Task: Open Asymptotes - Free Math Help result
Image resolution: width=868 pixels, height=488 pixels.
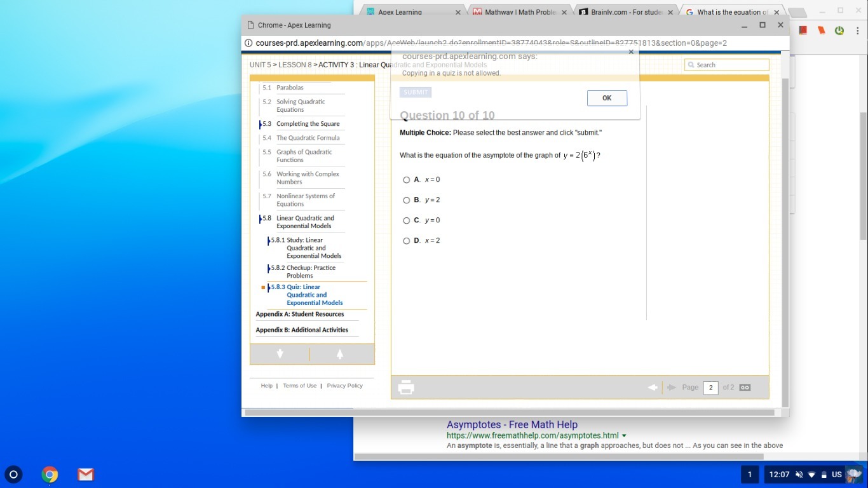Action: coord(512,425)
